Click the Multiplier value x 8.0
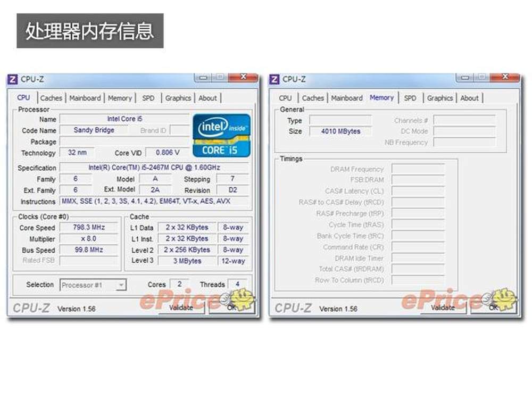The height and width of the screenshot is (399, 532). [x=89, y=239]
